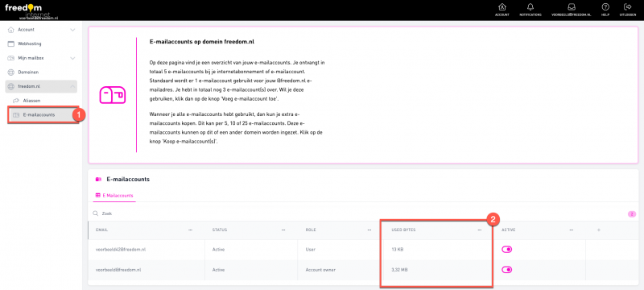Expand the Account sidebar chevron
Image resolution: width=644 pixels, height=290 pixels.
[x=72, y=30]
